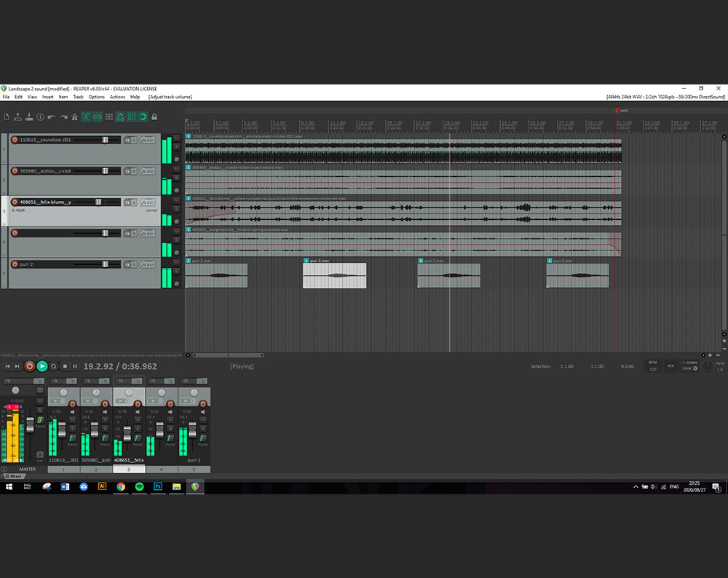Image resolution: width=728 pixels, height=578 pixels.
Task: Toggle the metronome icon in the toolbar
Action: (x=74, y=116)
